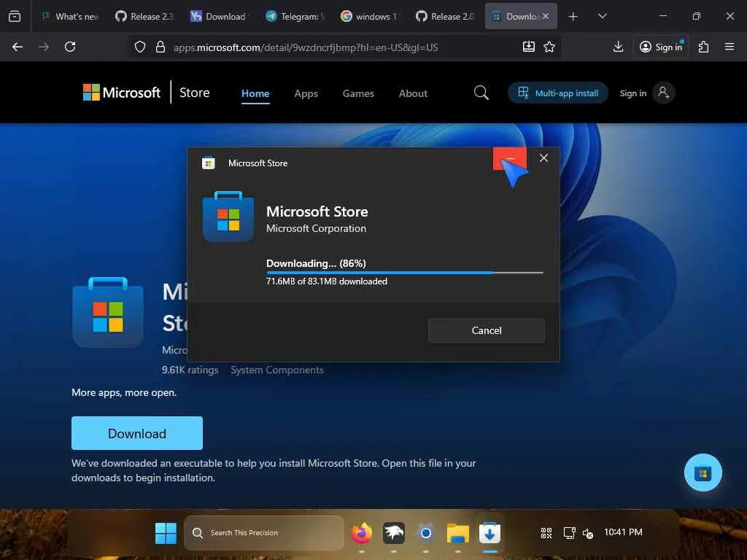The image size is (747, 560).
Task: Switch to the Telegram tab
Action: coord(295,16)
